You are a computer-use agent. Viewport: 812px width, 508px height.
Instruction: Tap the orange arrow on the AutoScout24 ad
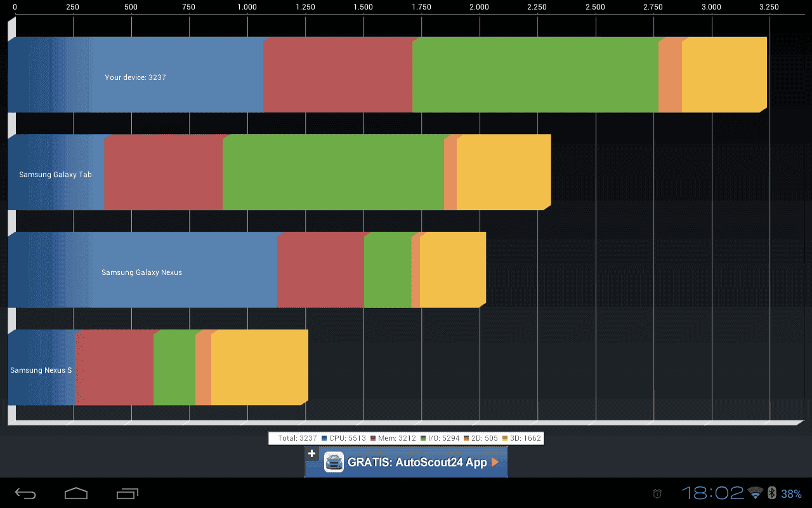[x=495, y=462]
